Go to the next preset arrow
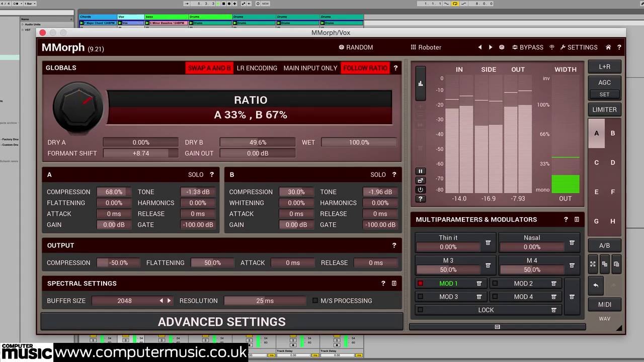Viewport: 644px width, 362px height. (x=491, y=47)
